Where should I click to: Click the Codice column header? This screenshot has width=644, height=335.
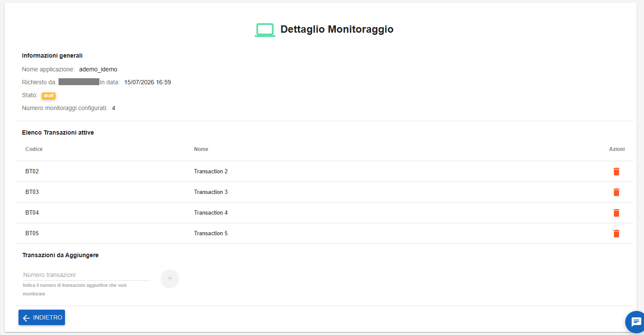[34, 149]
